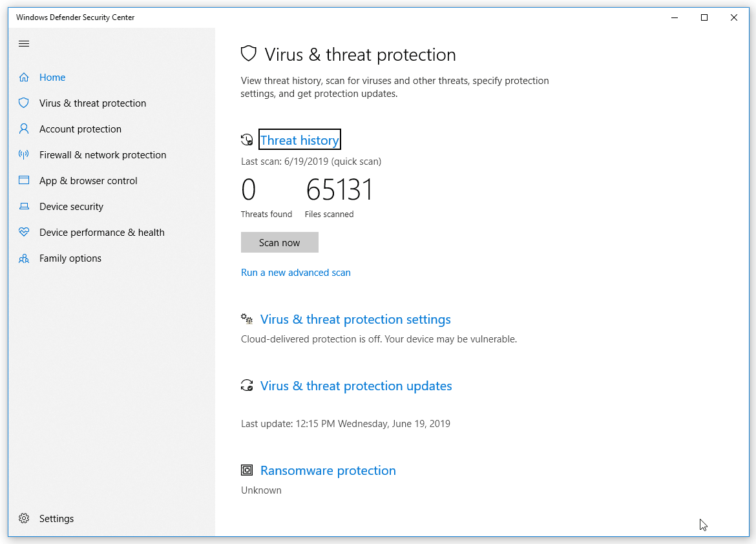Open Threat history
This screenshot has height=544, width=756.
(299, 139)
